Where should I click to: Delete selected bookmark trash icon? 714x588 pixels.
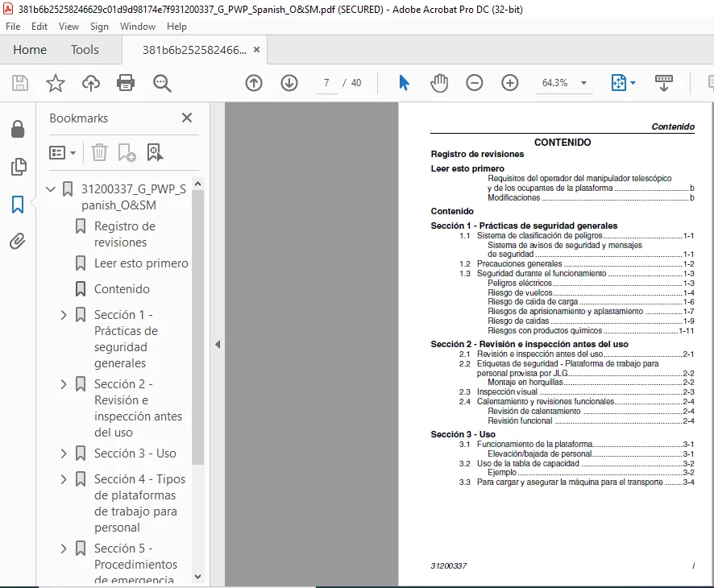(99, 152)
